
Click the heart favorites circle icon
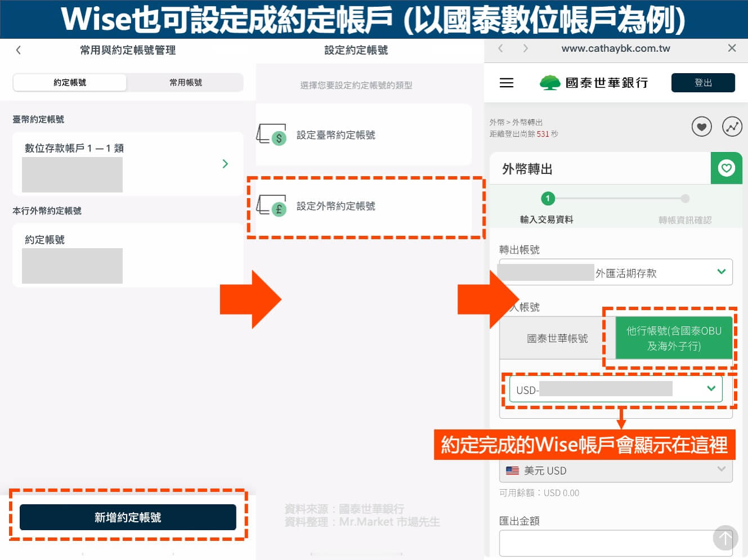click(x=701, y=127)
